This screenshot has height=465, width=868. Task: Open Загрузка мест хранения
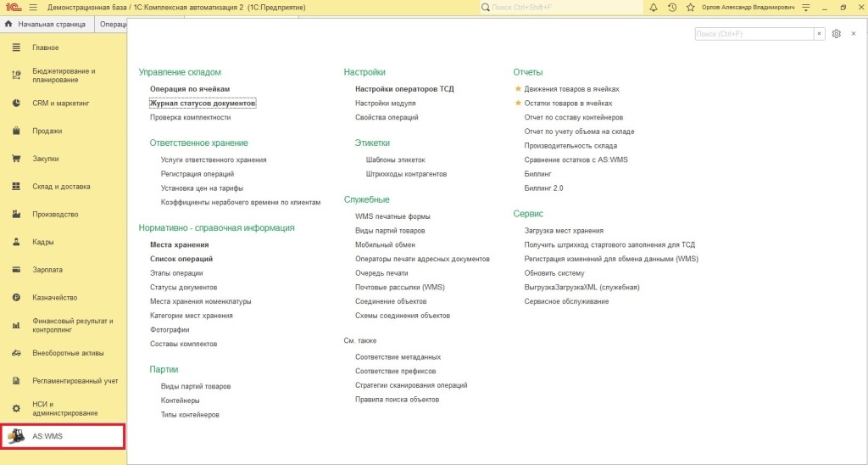tap(564, 231)
